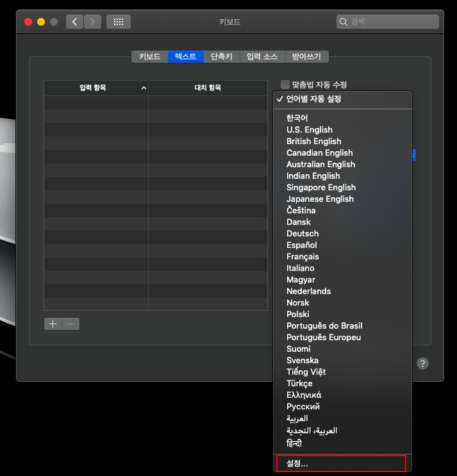Screen dimensions: 457x476
Task: Enable 맞춤법 자동 수정 checkbox
Action: (x=285, y=85)
